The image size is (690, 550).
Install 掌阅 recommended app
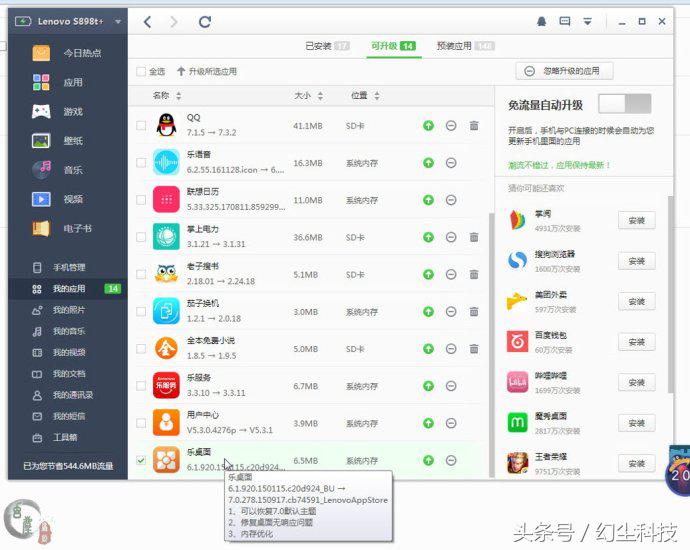(x=636, y=220)
